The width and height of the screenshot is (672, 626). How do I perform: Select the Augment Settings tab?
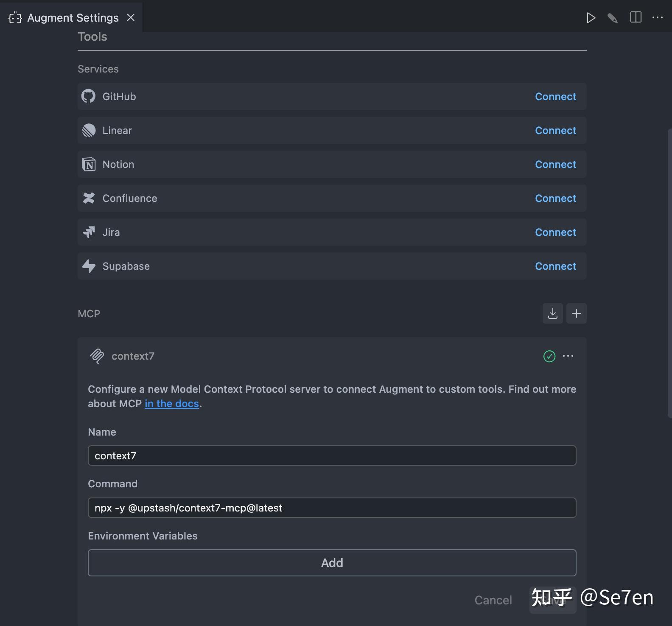coord(71,18)
